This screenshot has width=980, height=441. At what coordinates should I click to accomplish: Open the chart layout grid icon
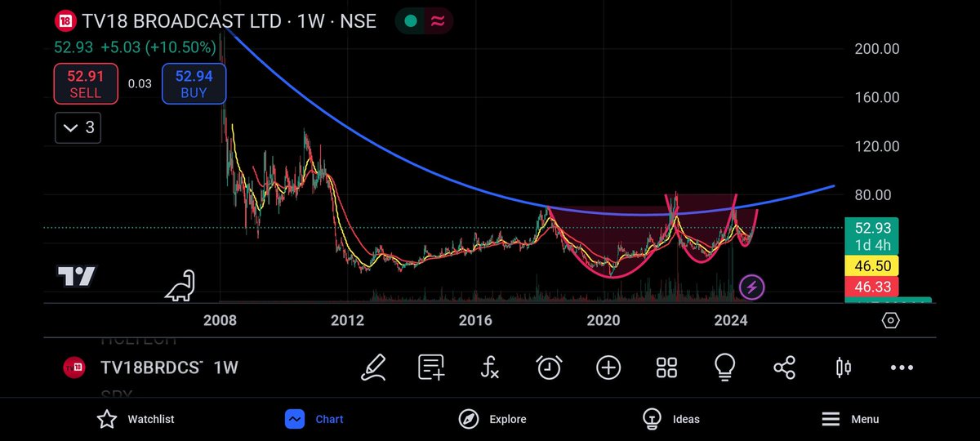tap(666, 367)
